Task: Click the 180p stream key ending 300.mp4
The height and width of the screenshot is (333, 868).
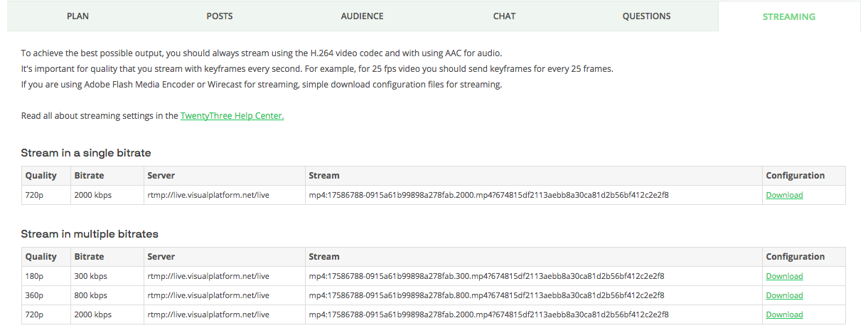Action: pyautogui.click(x=486, y=276)
